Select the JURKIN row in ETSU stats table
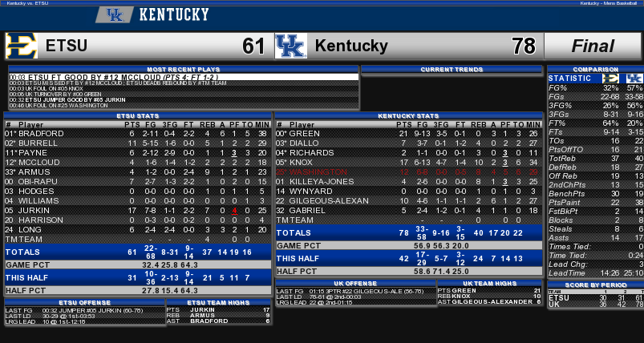 click(x=137, y=210)
